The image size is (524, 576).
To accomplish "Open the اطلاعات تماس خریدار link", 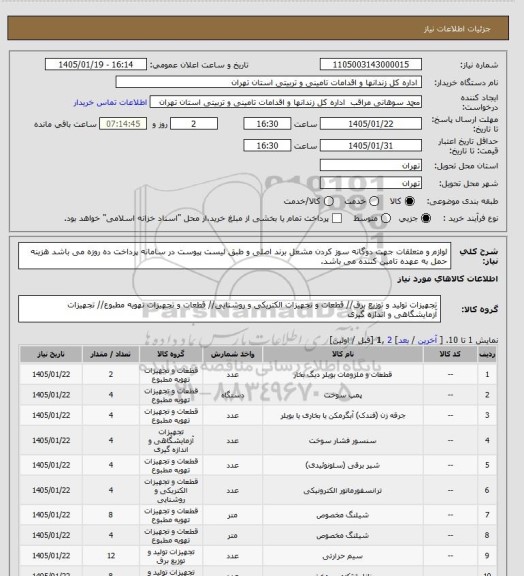I will point(110,102).
